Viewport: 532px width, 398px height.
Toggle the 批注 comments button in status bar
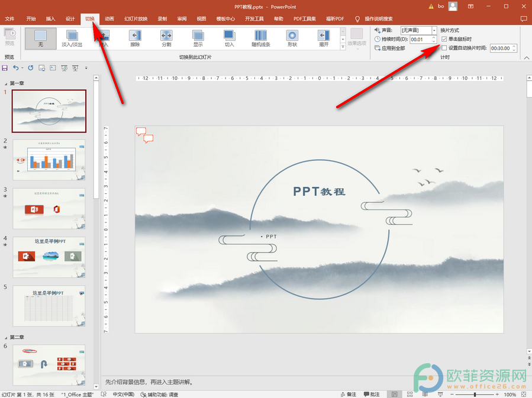[372, 394]
